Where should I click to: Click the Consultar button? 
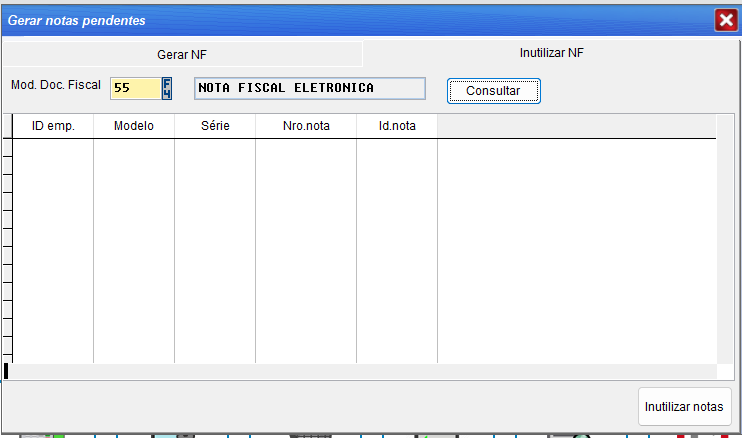click(x=494, y=91)
